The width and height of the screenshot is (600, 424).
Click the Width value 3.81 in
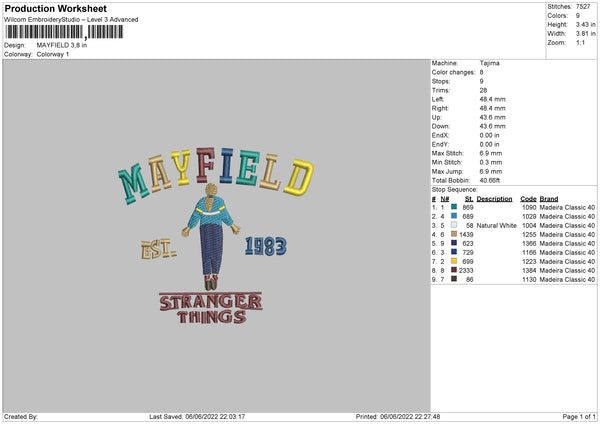coord(585,34)
